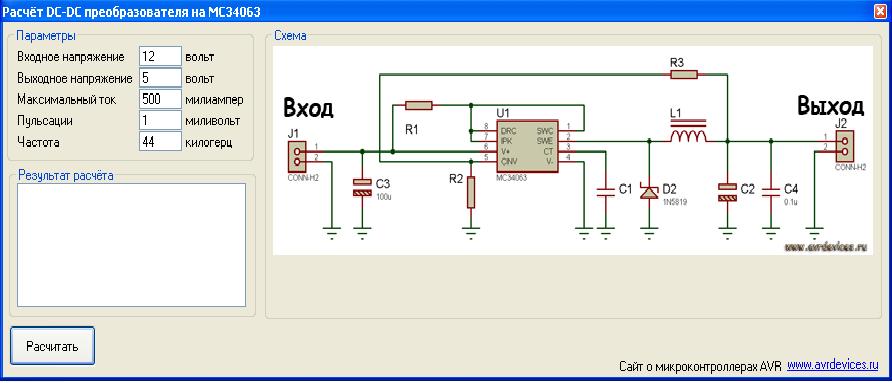Screen dimensions: 892x383
Task: Click the resistor R1 symbol
Action: point(419,105)
